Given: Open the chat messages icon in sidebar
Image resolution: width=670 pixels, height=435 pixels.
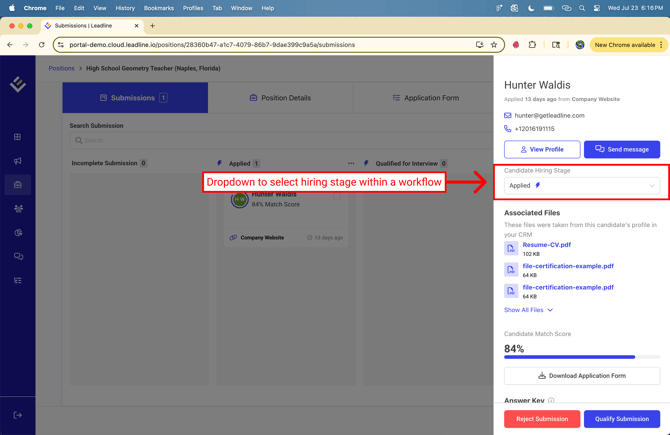Looking at the screenshot, I should coord(18,257).
